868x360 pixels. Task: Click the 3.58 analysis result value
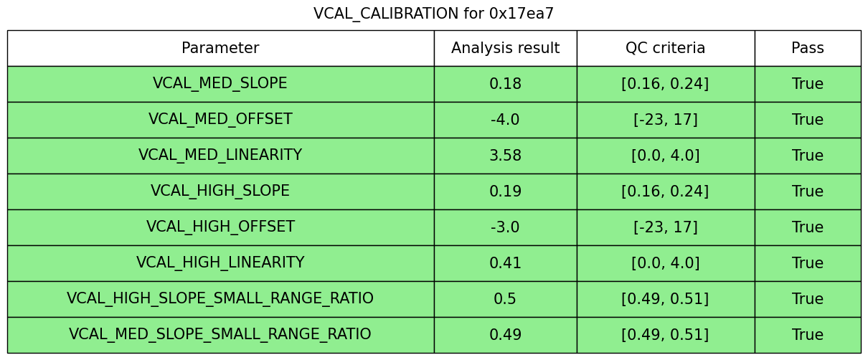505,156
